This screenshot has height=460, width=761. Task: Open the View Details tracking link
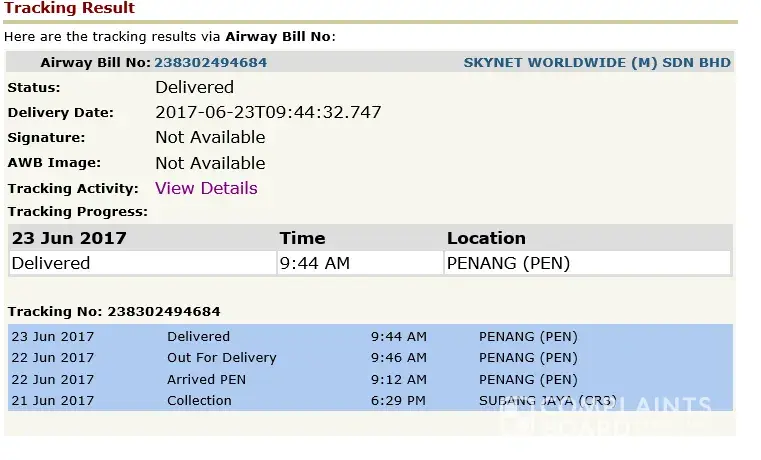(x=206, y=188)
